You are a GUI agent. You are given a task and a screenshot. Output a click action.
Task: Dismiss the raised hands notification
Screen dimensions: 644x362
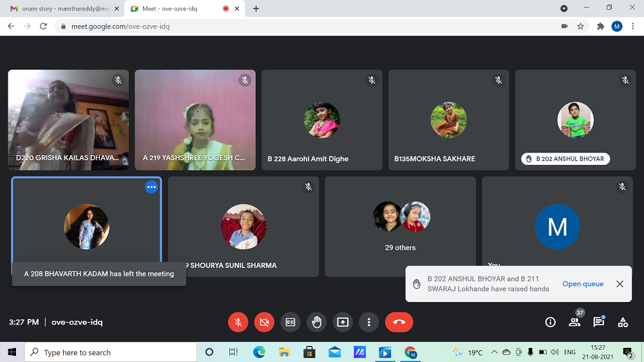pos(620,284)
